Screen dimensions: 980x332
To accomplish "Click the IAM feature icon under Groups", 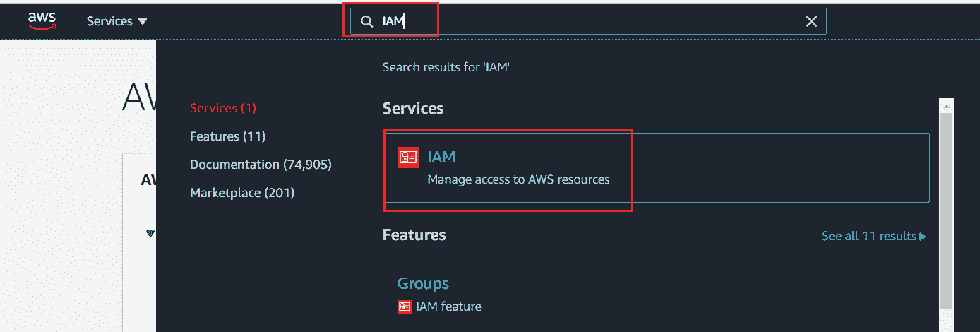I will pos(405,307).
